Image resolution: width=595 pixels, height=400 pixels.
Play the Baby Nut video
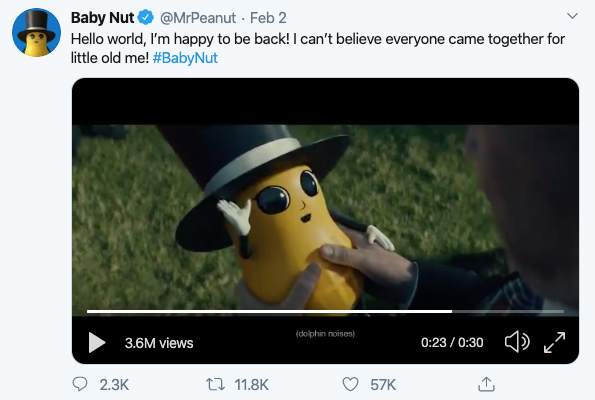click(97, 343)
